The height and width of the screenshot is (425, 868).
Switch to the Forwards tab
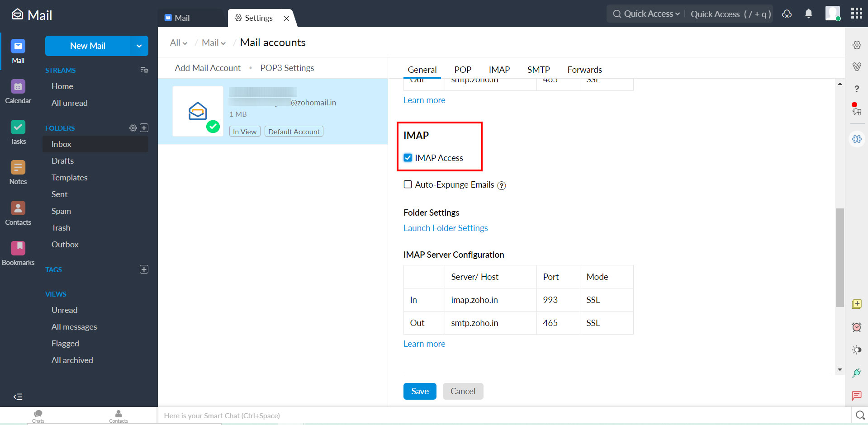584,69
